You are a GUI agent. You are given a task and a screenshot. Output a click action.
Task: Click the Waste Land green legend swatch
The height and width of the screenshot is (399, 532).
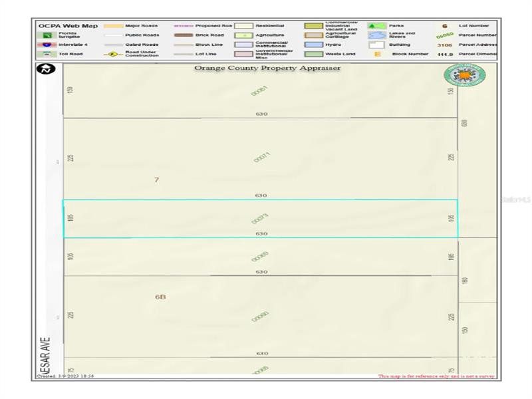pyautogui.click(x=313, y=54)
